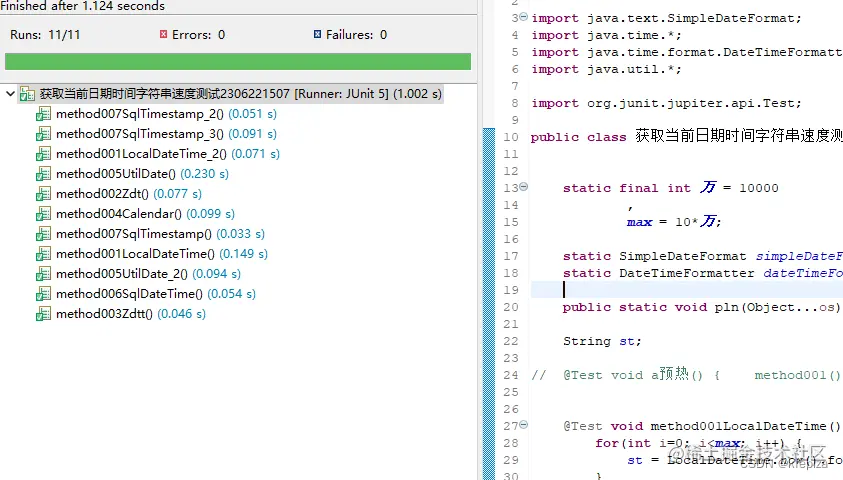The image size is (843, 480).
Task: Click the Errors: 0 label
Action: [198, 35]
